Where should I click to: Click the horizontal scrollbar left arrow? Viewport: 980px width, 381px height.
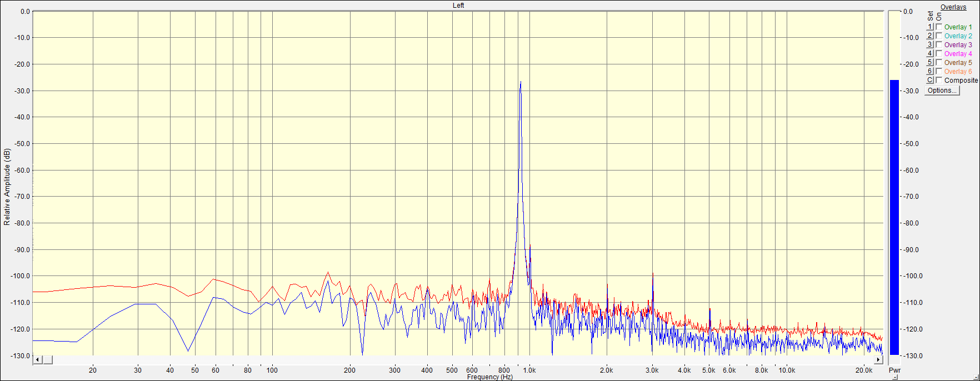(x=38, y=360)
